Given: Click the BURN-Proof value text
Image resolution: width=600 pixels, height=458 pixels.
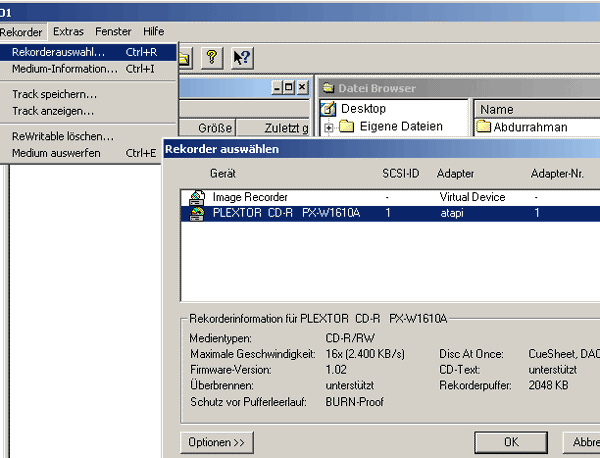Looking at the screenshot, I should coord(354,402).
